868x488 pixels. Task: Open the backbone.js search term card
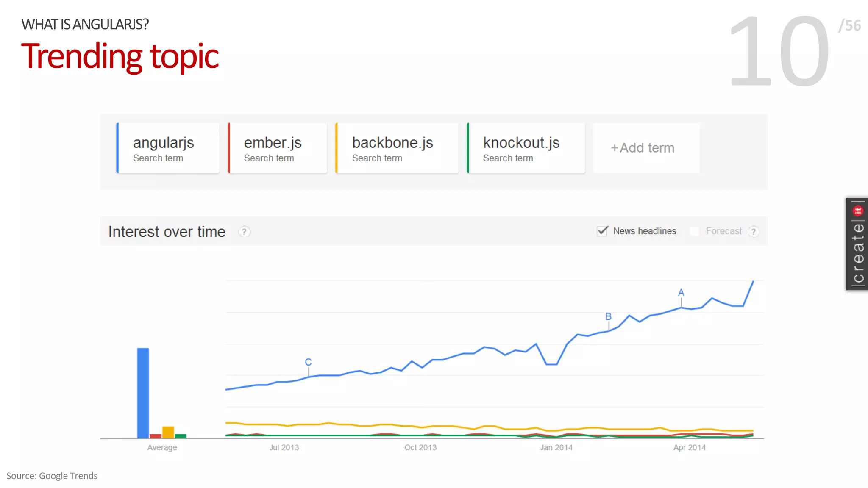click(397, 148)
